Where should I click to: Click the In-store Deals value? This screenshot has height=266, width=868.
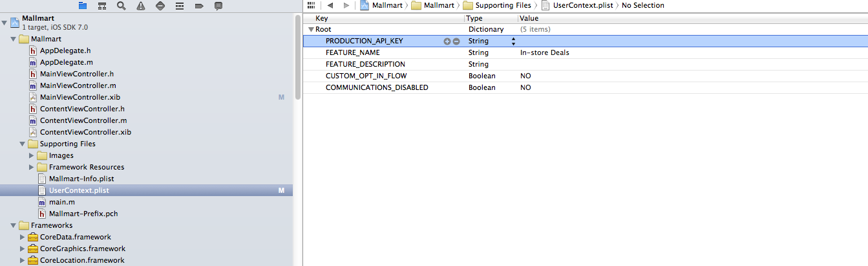[x=544, y=52]
